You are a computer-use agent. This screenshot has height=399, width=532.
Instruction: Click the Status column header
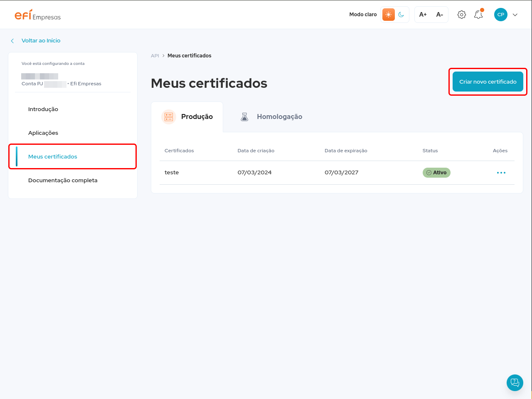[430, 151]
